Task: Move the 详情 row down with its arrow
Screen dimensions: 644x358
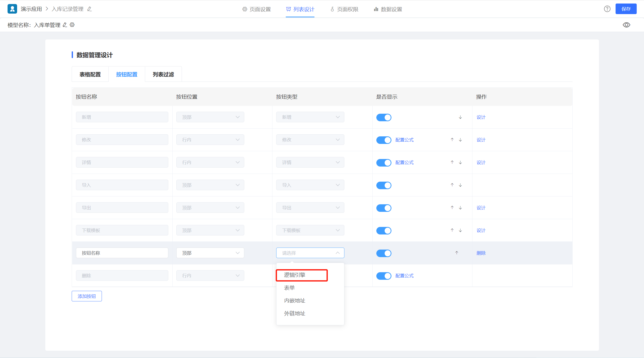Action: tap(460, 162)
